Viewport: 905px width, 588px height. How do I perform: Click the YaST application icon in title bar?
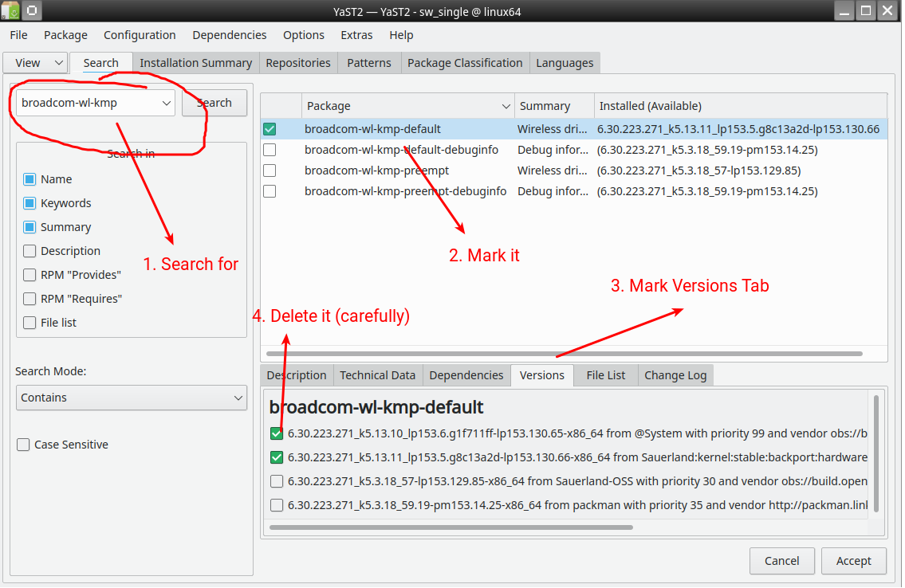(x=10, y=10)
